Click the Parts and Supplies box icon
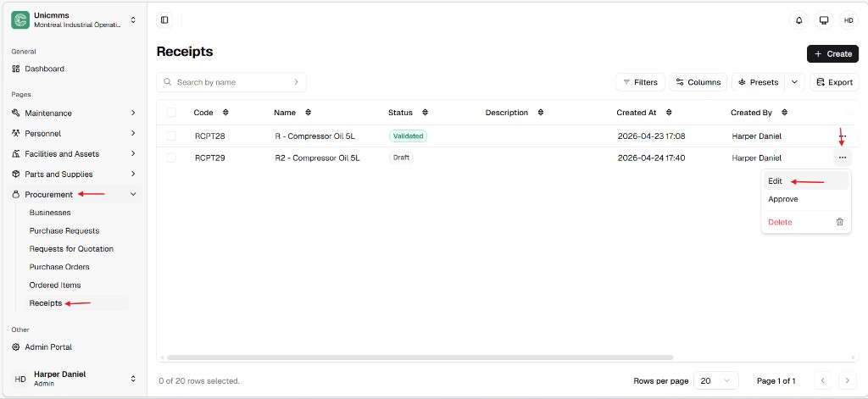 pos(16,175)
